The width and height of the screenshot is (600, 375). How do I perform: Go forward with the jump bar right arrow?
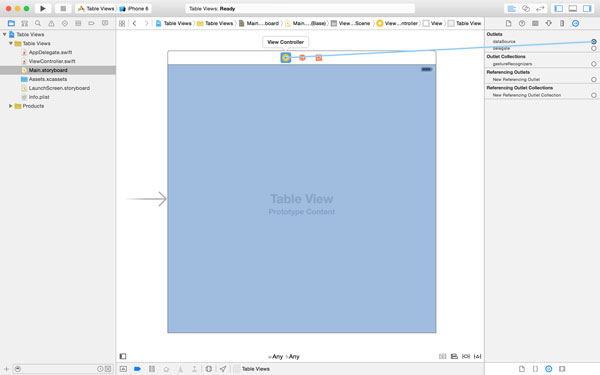coord(147,23)
